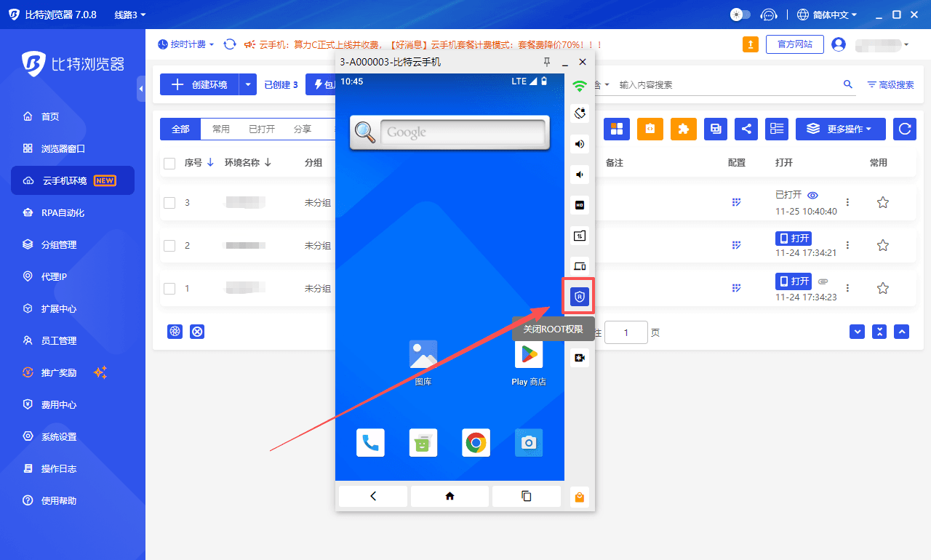Screen dimensions: 931x560
Task: Click the share icon in toolbar
Action: (x=746, y=129)
